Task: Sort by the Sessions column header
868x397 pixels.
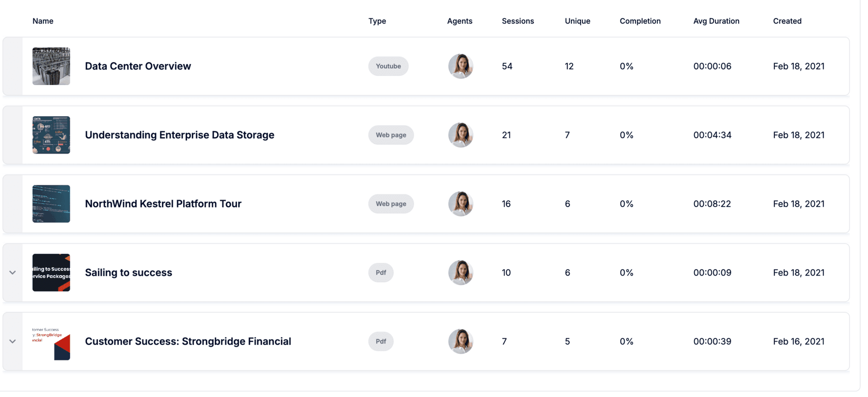Action: (x=518, y=21)
